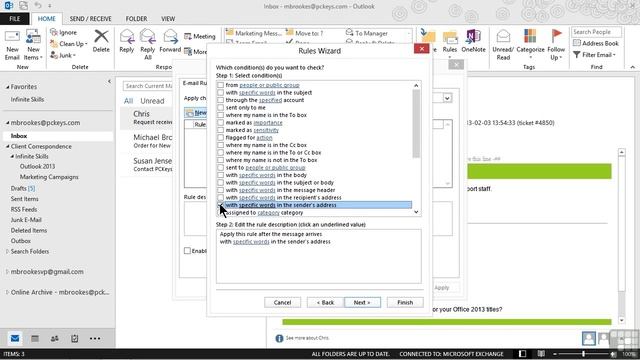Expand the Search Folders node
Screen dimensions: 640x360
[x=7, y=251]
